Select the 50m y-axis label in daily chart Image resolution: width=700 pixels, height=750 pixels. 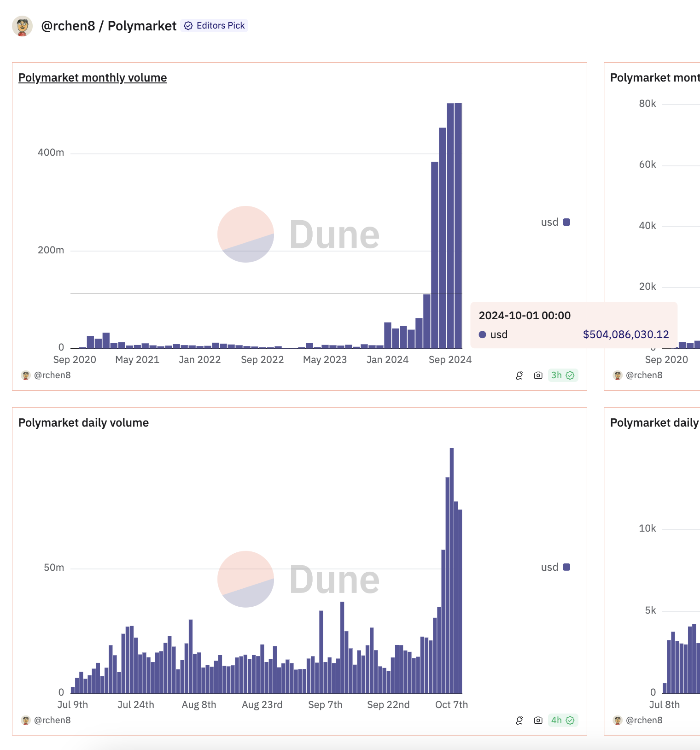click(x=54, y=568)
